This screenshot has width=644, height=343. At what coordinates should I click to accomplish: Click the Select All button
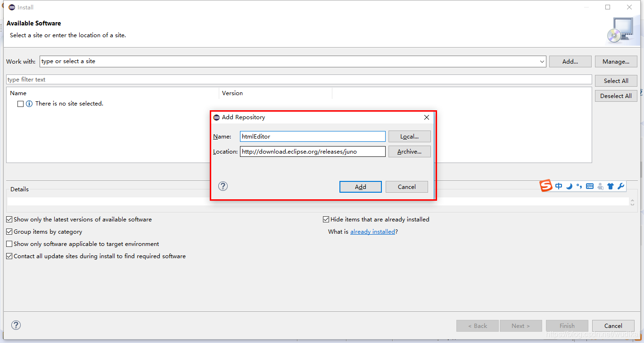(616, 81)
